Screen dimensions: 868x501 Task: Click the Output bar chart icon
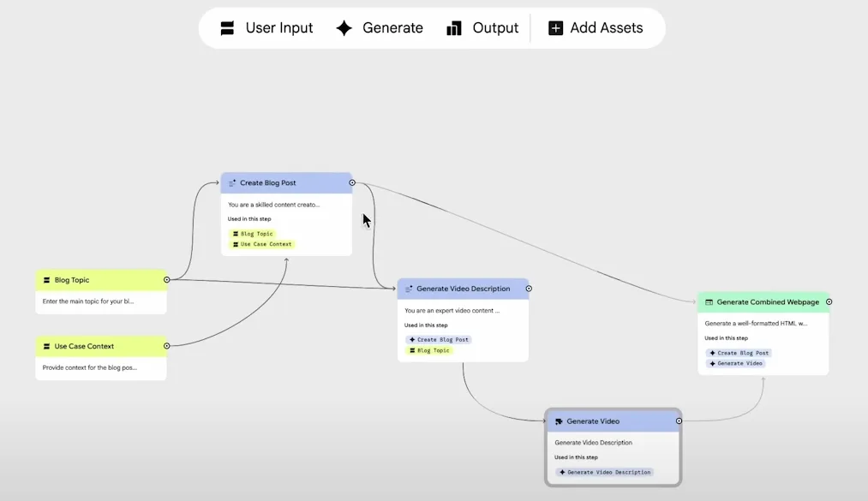[x=454, y=28]
